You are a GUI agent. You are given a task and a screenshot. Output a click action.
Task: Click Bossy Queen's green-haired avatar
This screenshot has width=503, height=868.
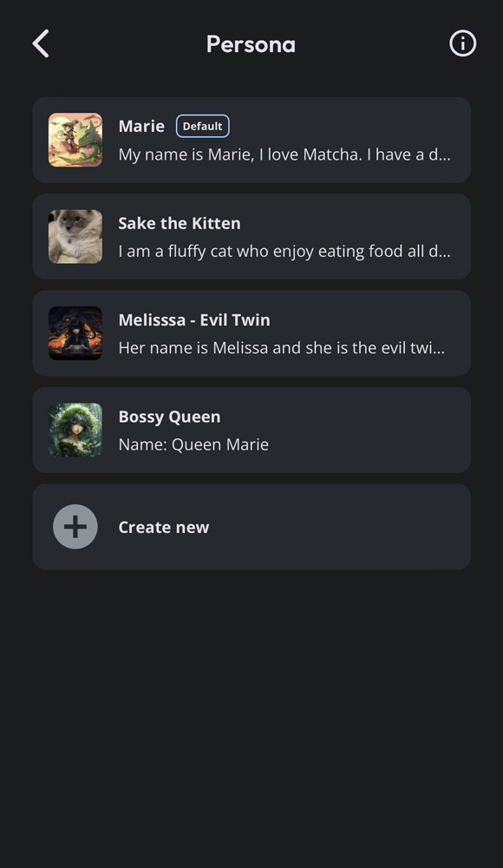(75, 430)
